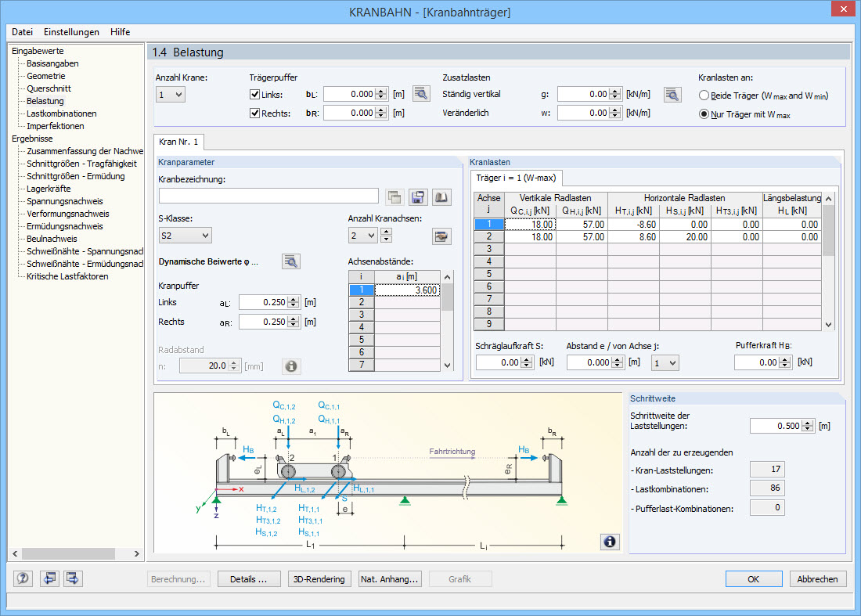Open Dynamische Beiwerte details icon
The width and height of the screenshot is (861, 616).
pos(291,261)
